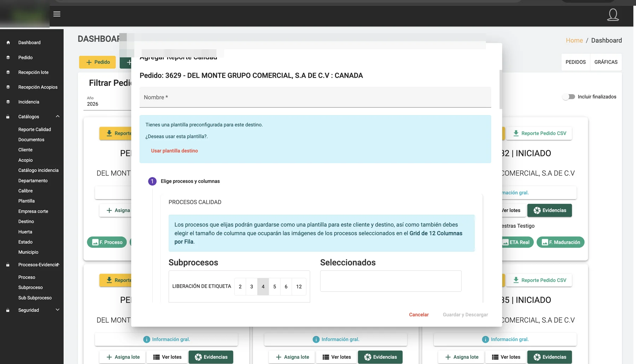Select column size 12 for LIBERACIÓN DE ETIQUETA
Screen dimensions: 636x364
pos(299,286)
